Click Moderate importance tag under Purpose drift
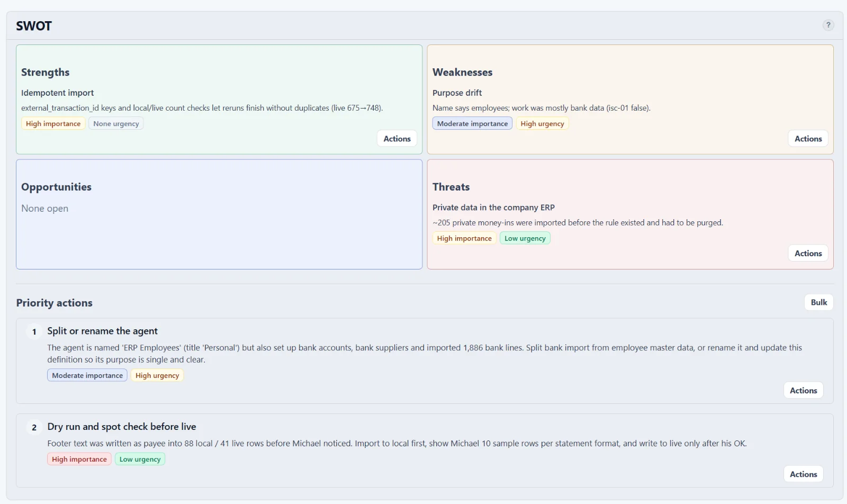The height and width of the screenshot is (504, 847). [472, 123]
